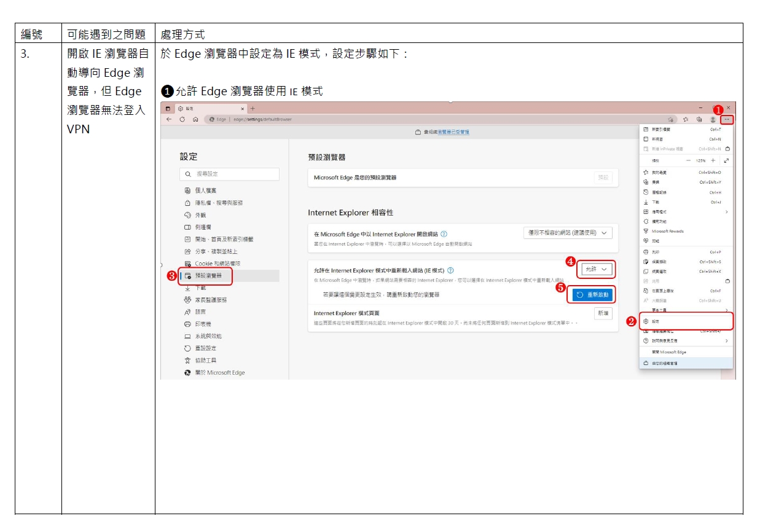Viewport: 768px width, 532px height.
Task: Open a new tab with plus icon
Action: [252, 109]
